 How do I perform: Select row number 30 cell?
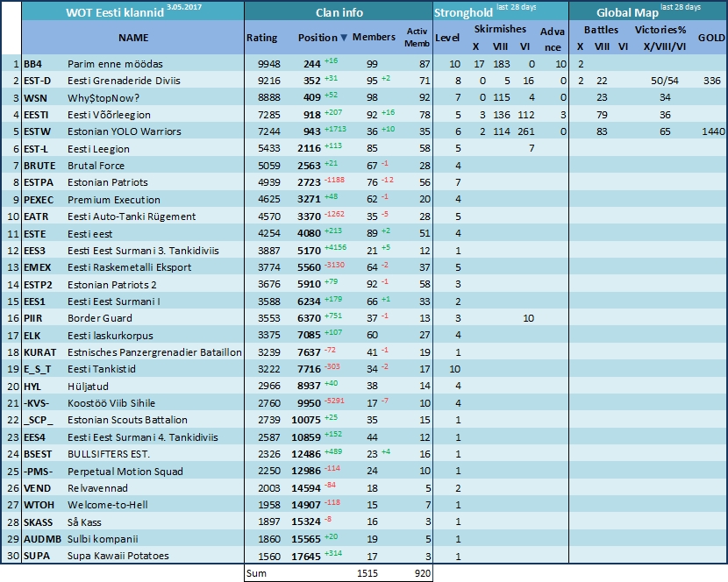(12, 556)
